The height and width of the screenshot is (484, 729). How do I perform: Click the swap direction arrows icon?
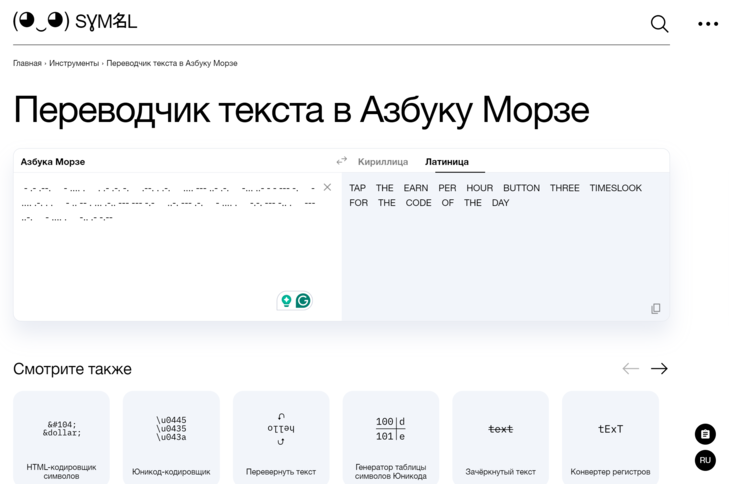[341, 161]
